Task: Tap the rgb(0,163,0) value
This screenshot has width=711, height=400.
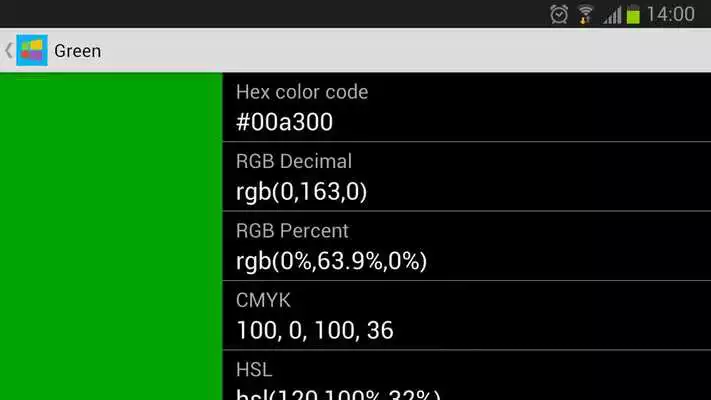Action: [302, 191]
